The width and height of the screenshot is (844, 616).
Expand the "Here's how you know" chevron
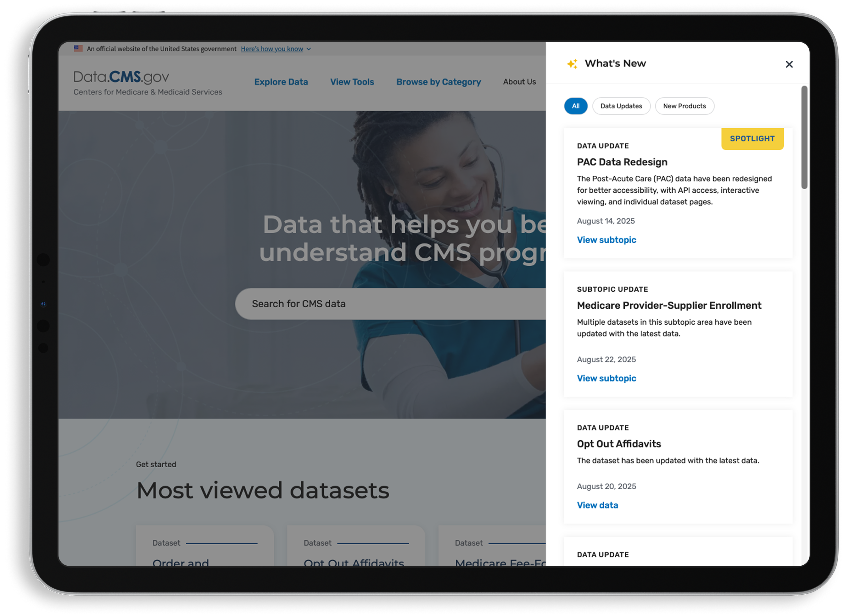point(309,49)
